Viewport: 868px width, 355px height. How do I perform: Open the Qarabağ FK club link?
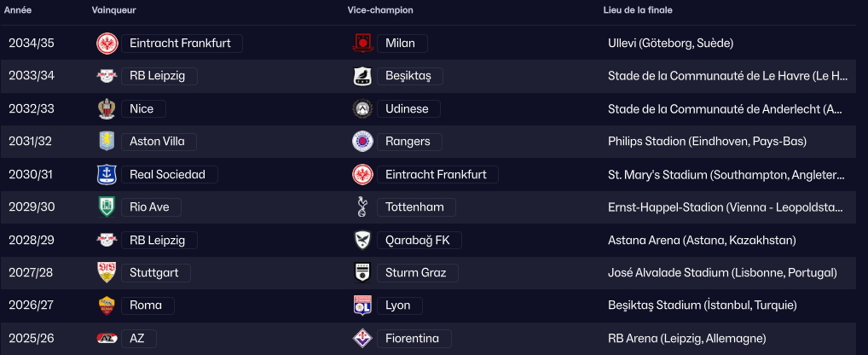point(417,241)
